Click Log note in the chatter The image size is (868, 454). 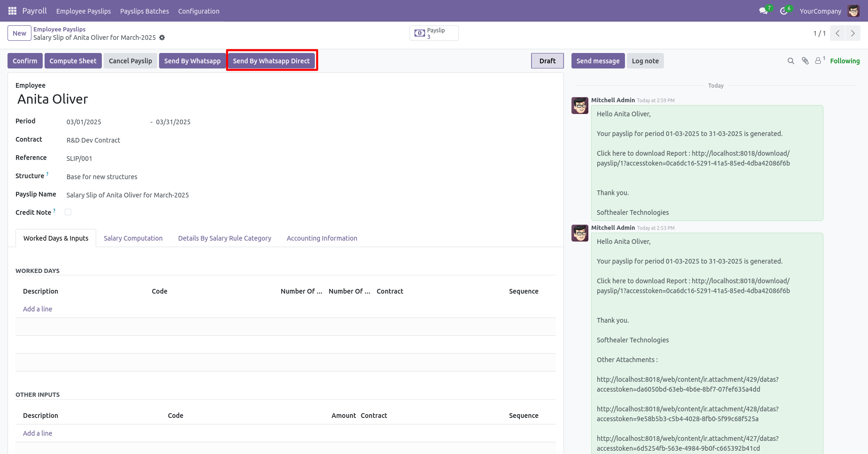click(x=645, y=61)
